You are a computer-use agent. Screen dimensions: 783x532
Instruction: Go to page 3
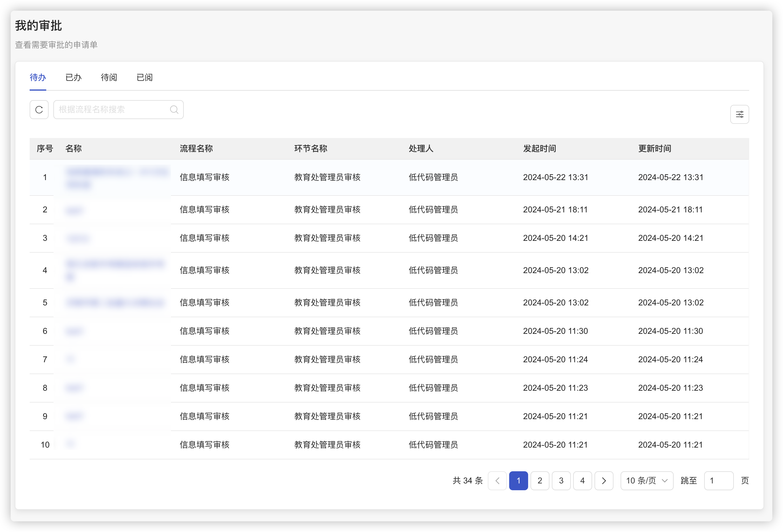click(x=561, y=480)
